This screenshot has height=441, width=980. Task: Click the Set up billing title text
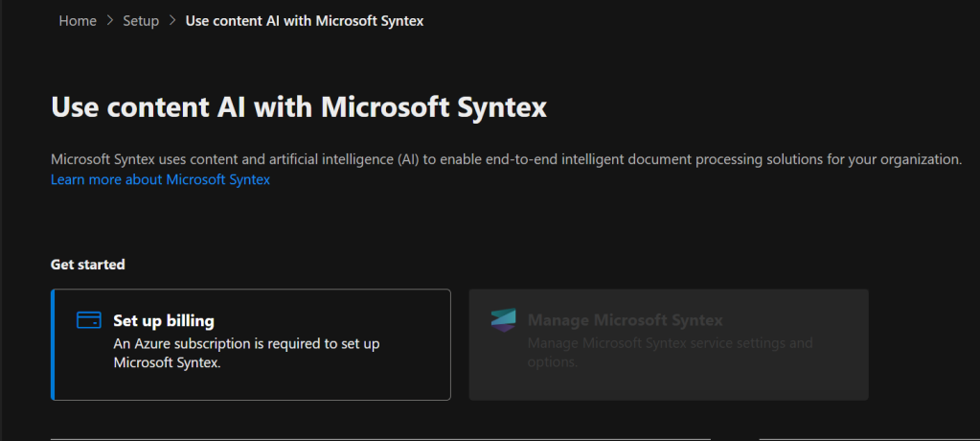(163, 320)
